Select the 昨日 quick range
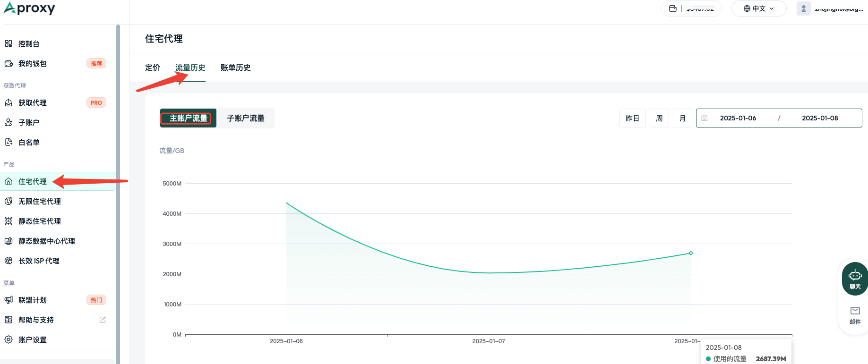This screenshot has height=364, width=868. (632, 118)
